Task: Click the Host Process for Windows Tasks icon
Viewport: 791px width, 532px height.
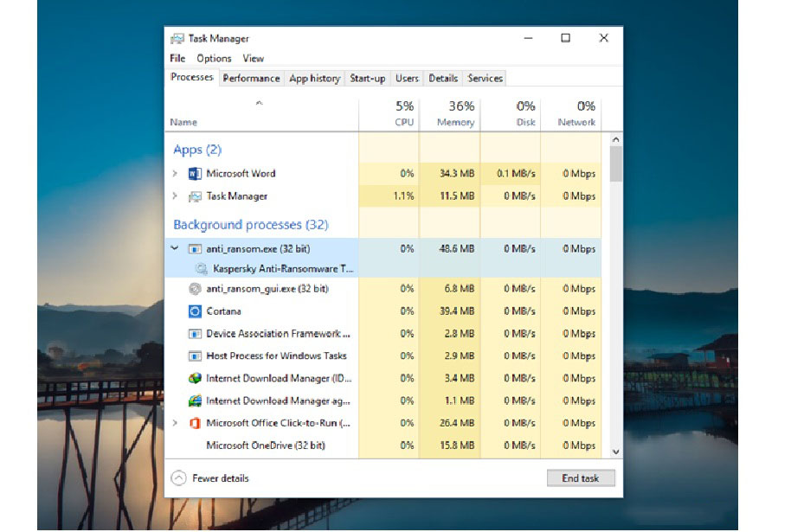Action: click(x=195, y=356)
